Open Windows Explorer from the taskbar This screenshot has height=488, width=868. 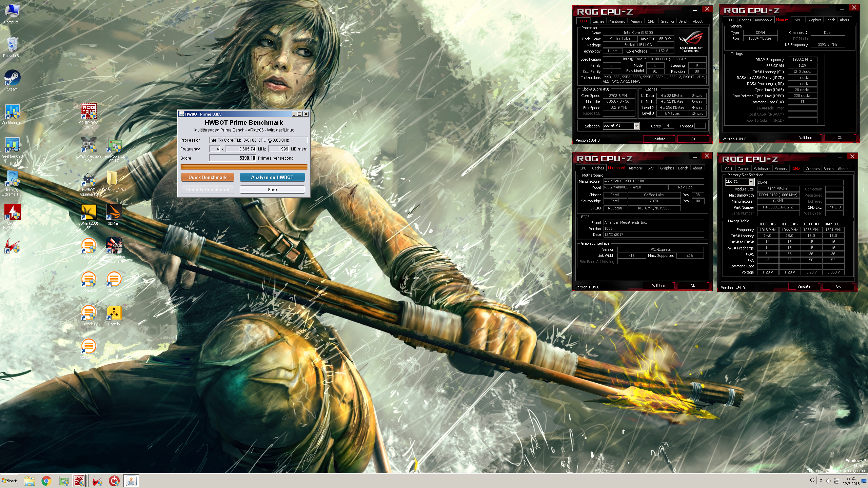[x=29, y=481]
